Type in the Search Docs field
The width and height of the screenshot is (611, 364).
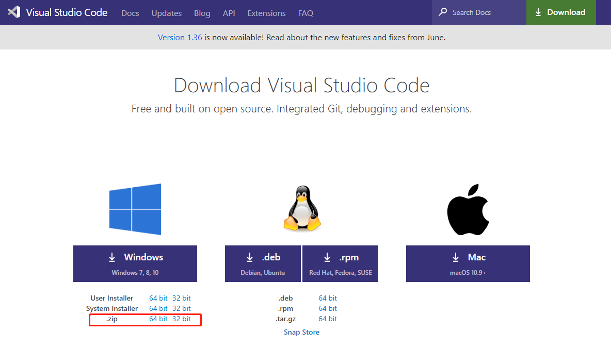(485, 12)
